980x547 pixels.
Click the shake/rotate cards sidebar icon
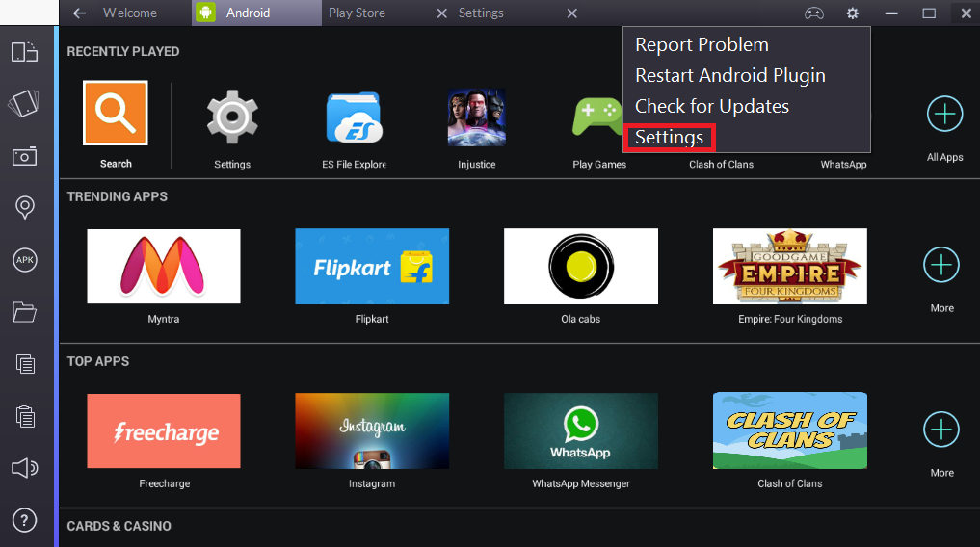(x=24, y=103)
